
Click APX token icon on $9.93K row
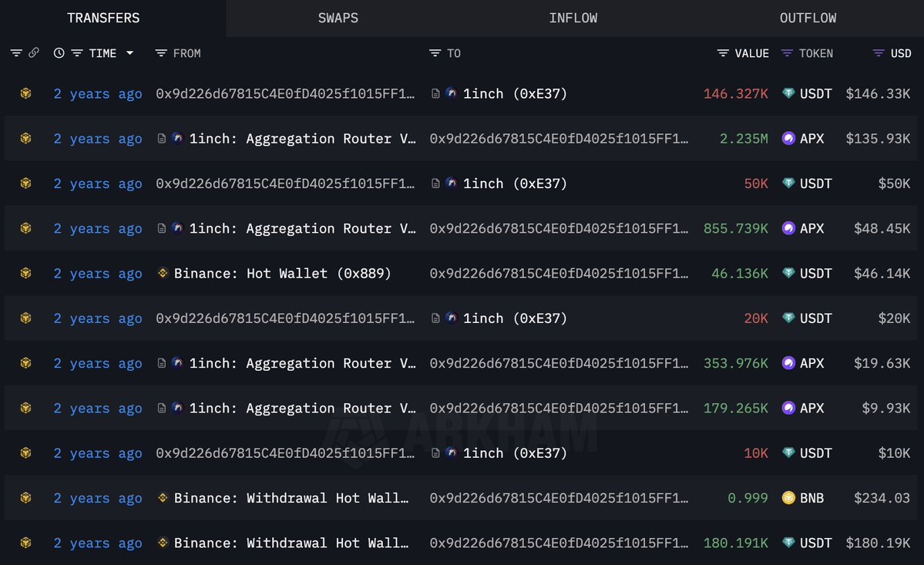[788, 408]
